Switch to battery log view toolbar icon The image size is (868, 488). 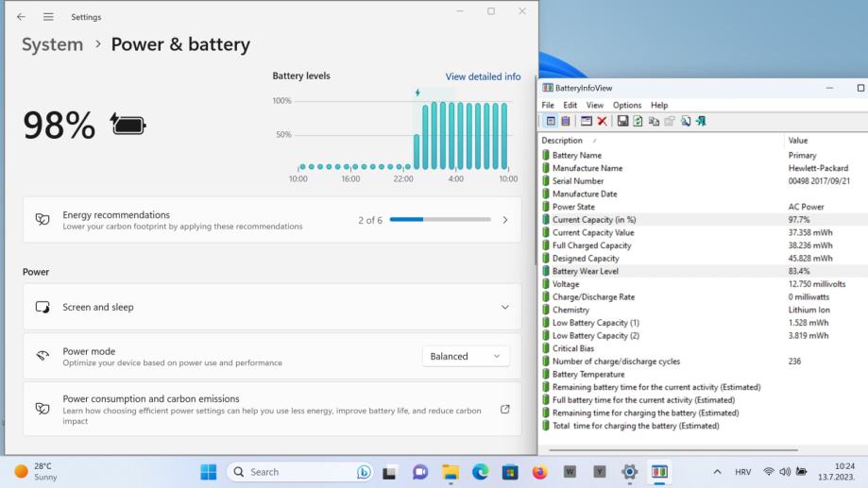[x=565, y=121]
